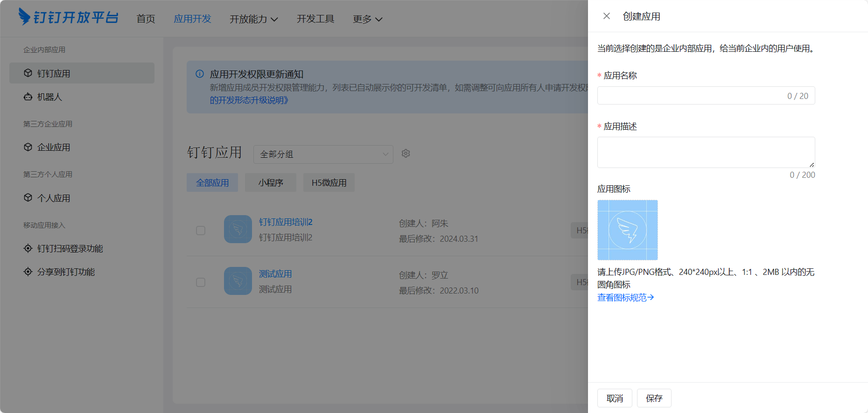Click the 取消 button
The height and width of the screenshot is (413, 868).
tap(615, 398)
